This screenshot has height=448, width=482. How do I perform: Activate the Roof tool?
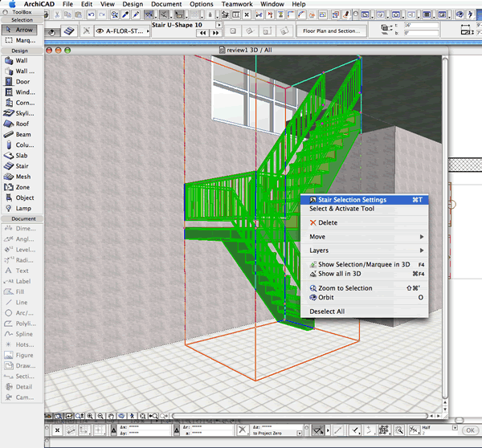click(x=22, y=124)
